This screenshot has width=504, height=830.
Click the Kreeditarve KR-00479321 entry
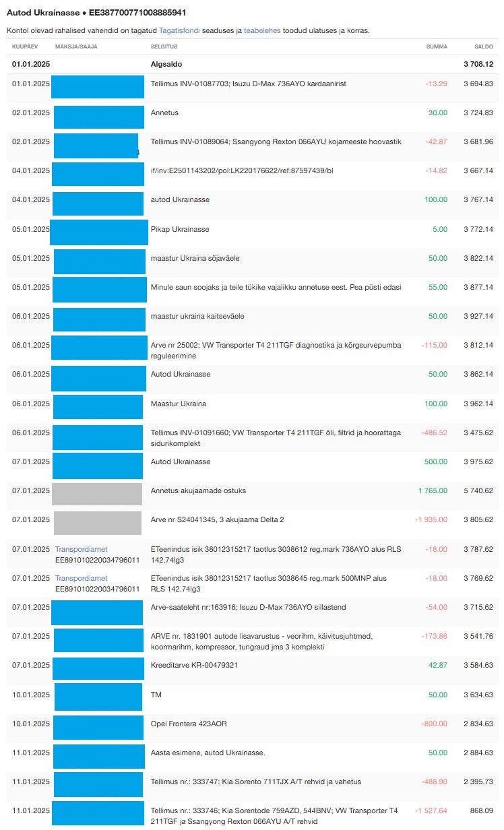(194, 665)
